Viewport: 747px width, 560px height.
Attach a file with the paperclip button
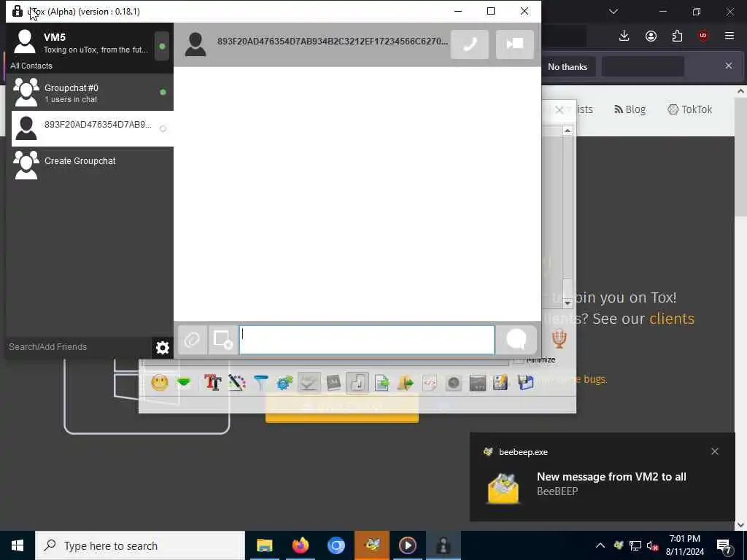pos(192,340)
